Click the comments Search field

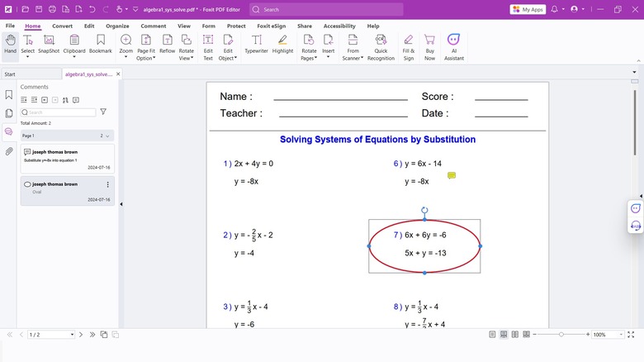(x=59, y=112)
